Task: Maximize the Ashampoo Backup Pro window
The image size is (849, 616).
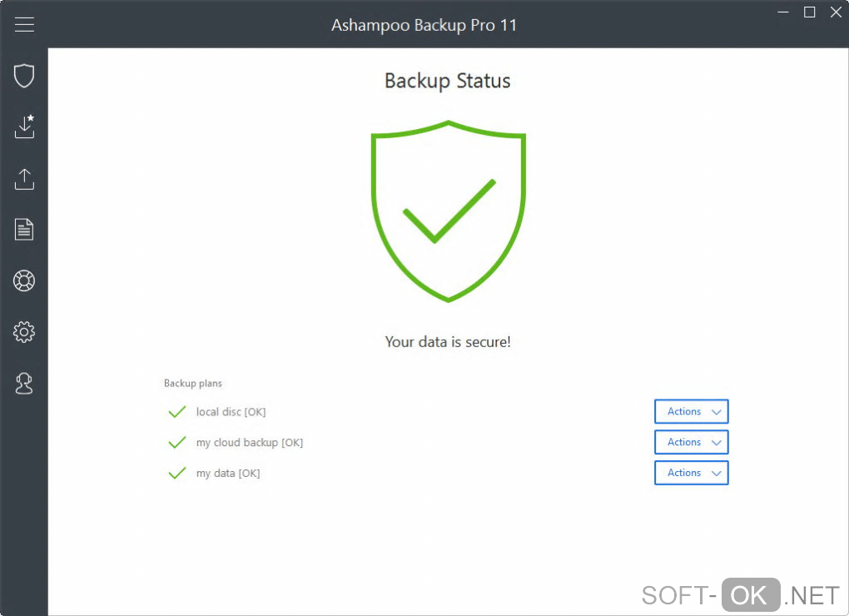Action: point(809,12)
